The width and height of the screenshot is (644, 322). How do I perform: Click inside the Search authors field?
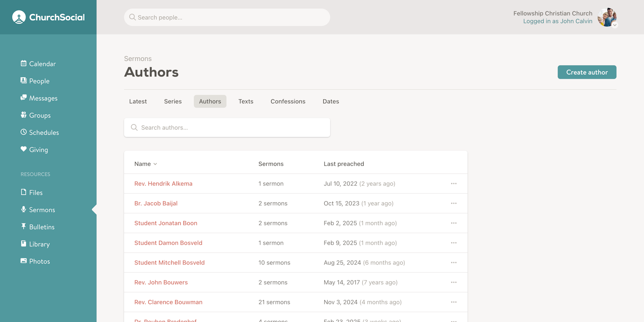pyautogui.click(x=227, y=127)
